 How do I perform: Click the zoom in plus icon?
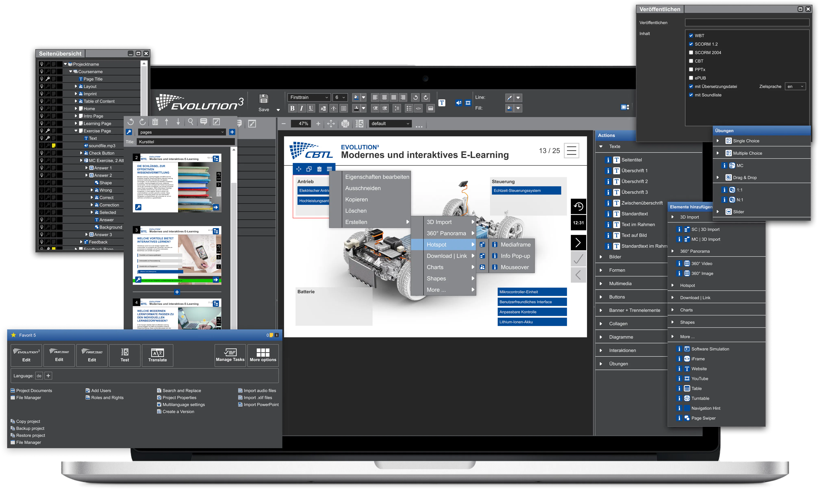pyautogui.click(x=318, y=124)
